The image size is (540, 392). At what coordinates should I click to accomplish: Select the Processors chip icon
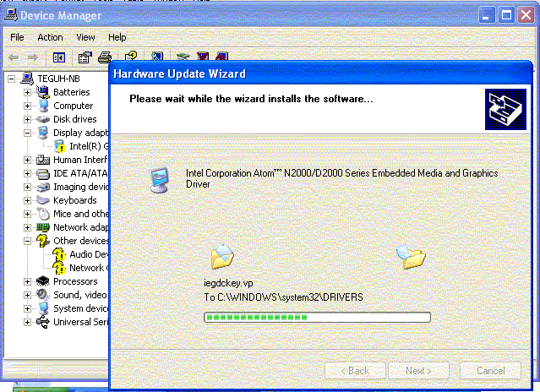point(43,281)
